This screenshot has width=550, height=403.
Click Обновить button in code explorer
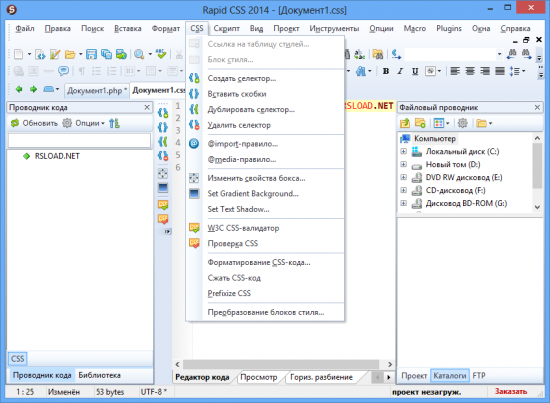pos(34,123)
